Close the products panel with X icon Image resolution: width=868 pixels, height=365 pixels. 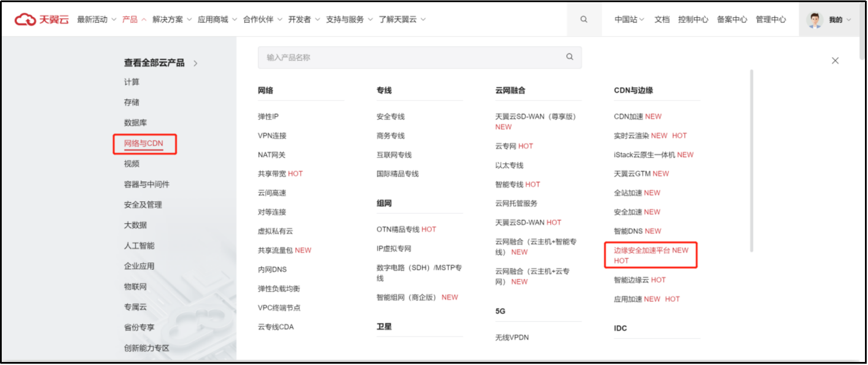[x=835, y=61]
